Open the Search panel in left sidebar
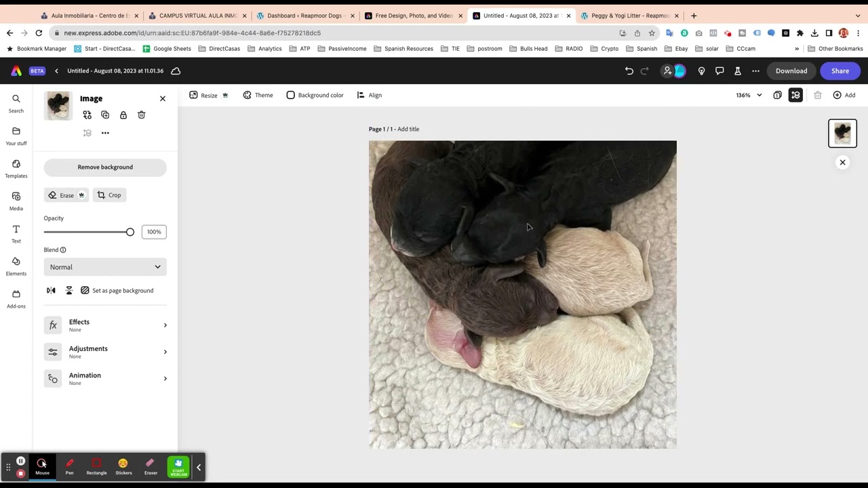 click(16, 103)
